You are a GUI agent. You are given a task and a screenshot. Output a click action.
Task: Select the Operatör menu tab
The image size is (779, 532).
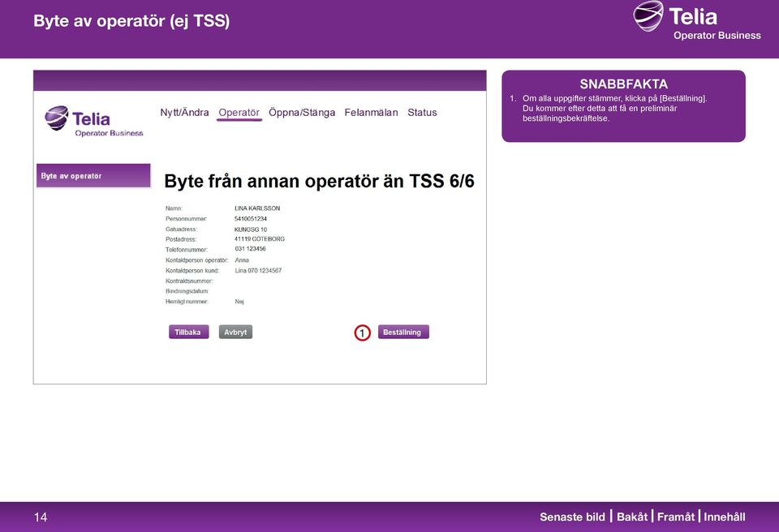tap(239, 113)
